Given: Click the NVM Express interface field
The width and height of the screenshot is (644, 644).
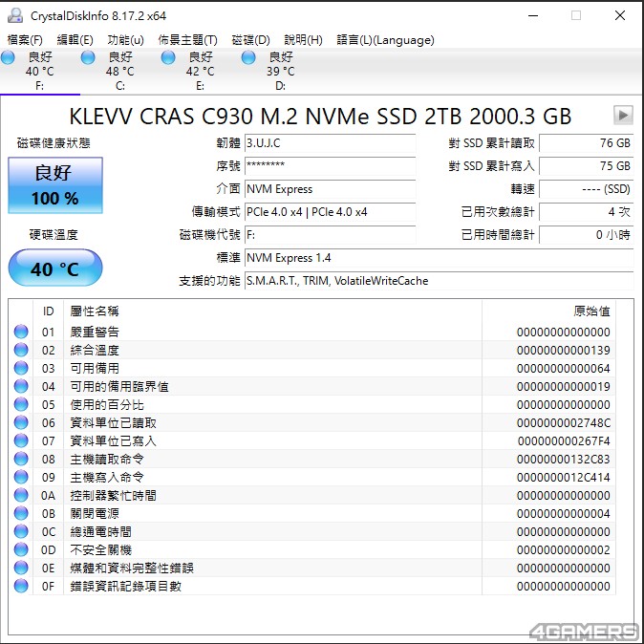Looking at the screenshot, I should coord(331,189).
